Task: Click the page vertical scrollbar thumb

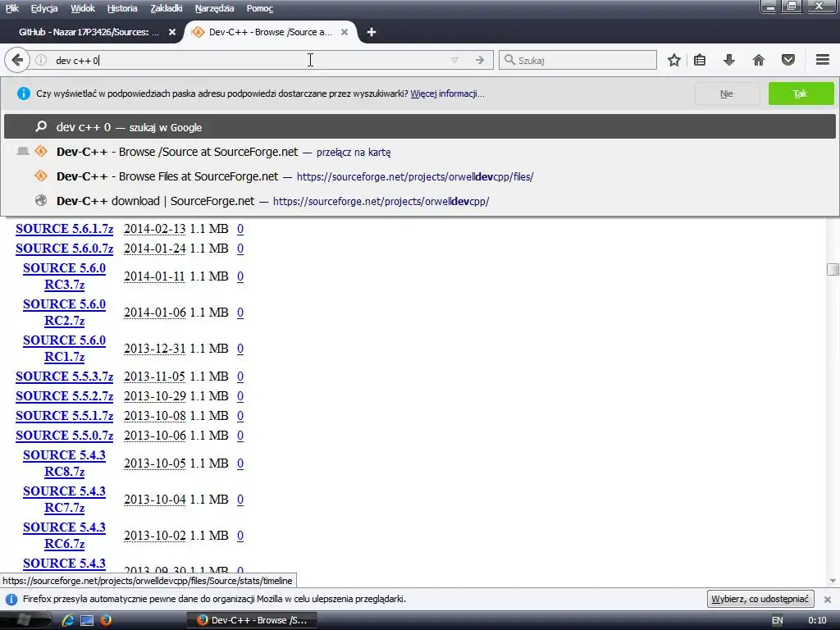Action: click(x=833, y=269)
